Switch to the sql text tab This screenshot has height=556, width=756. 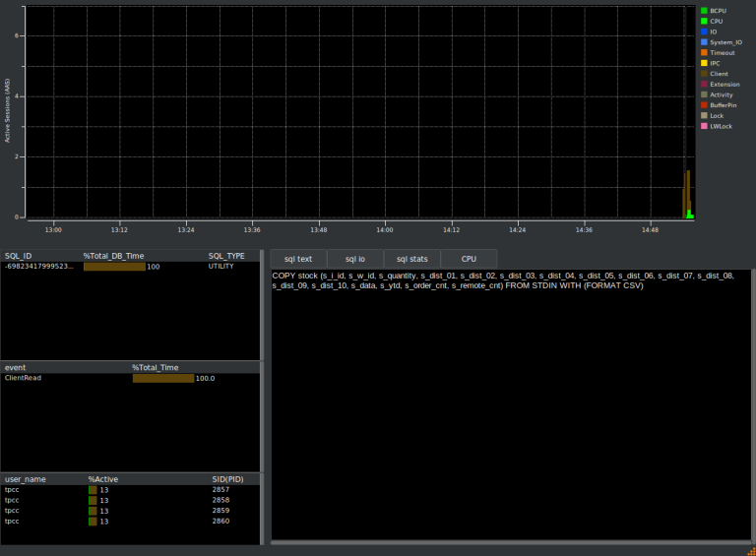[298, 258]
